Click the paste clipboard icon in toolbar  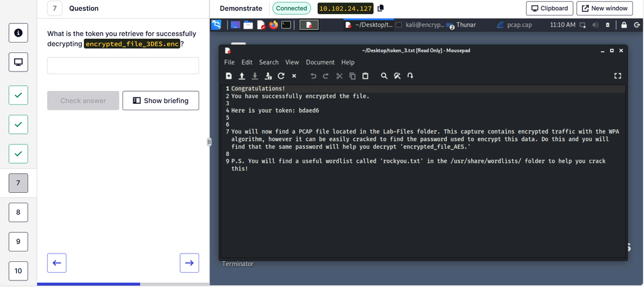click(x=366, y=76)
